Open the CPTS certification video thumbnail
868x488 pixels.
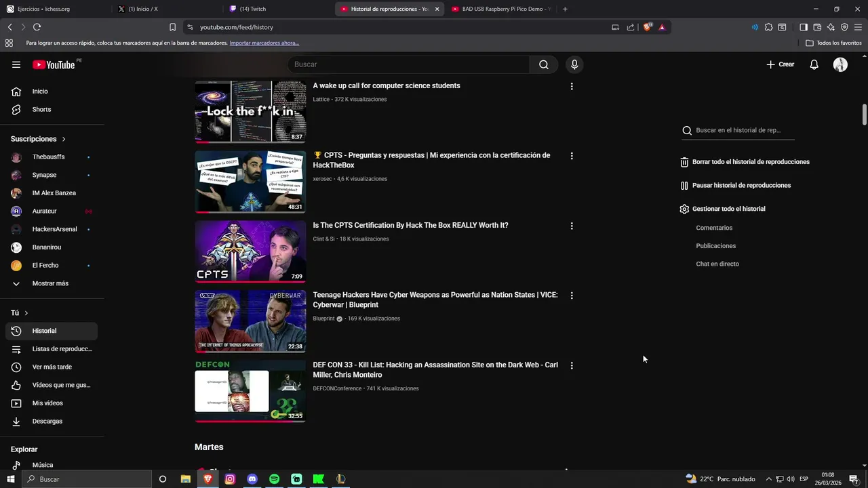click(250, 251)
